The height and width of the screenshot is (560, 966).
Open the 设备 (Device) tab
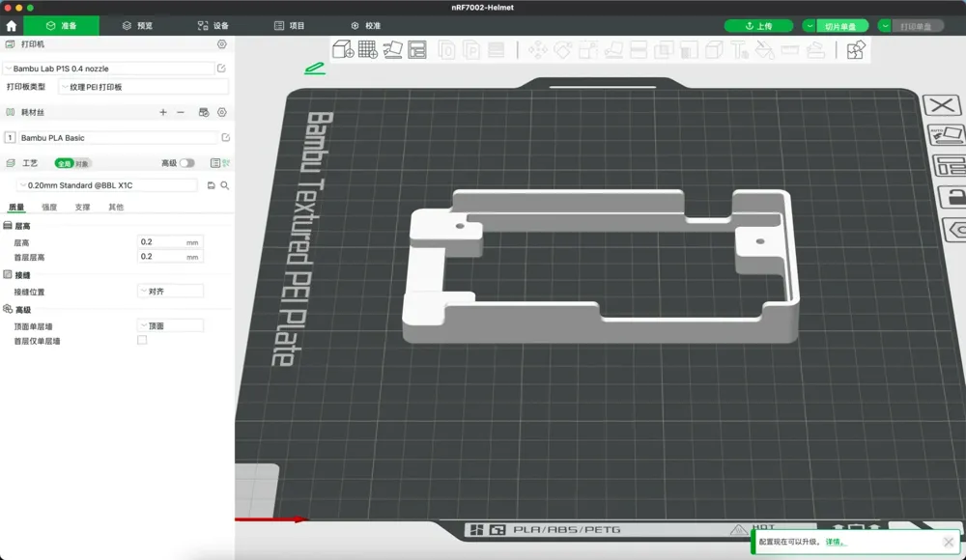213,26
